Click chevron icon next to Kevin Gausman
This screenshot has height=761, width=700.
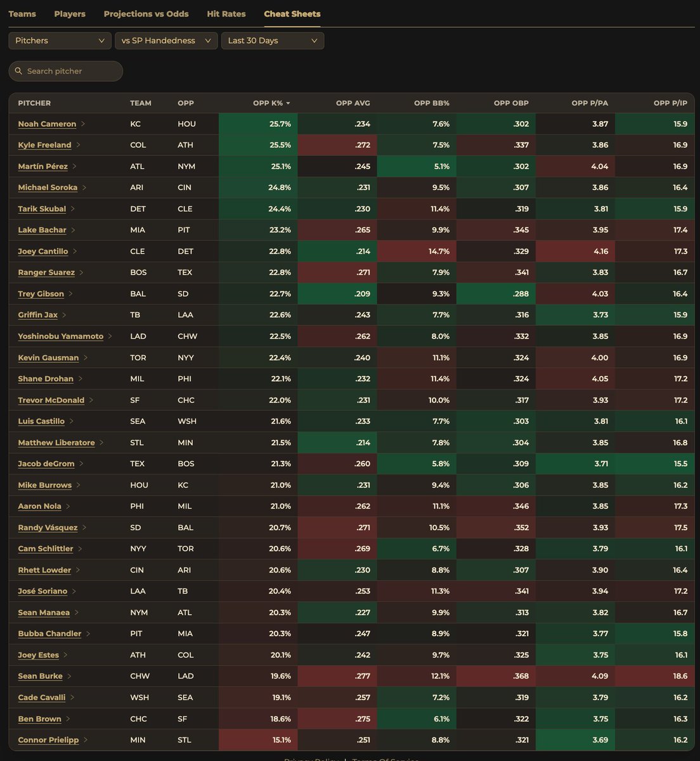coord(86,358)
